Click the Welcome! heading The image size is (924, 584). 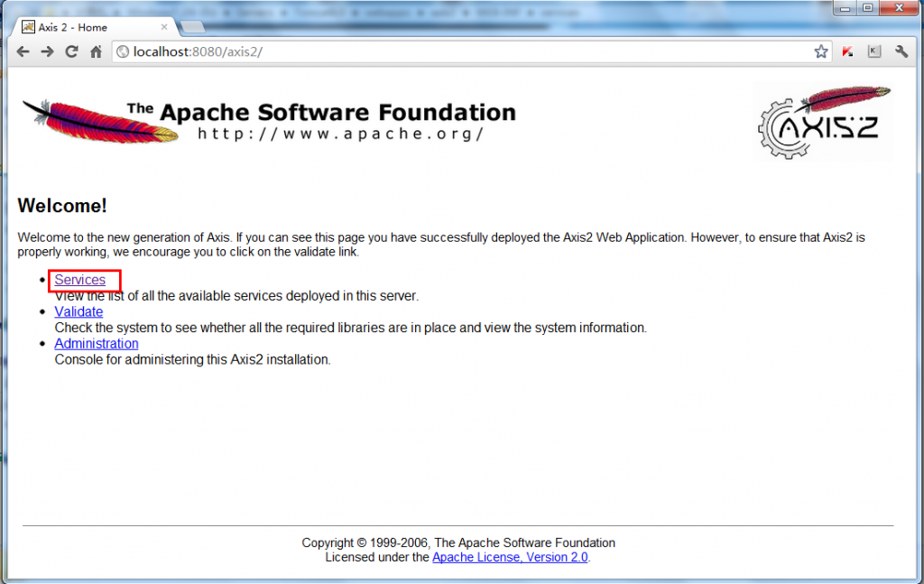pos(62,206)
